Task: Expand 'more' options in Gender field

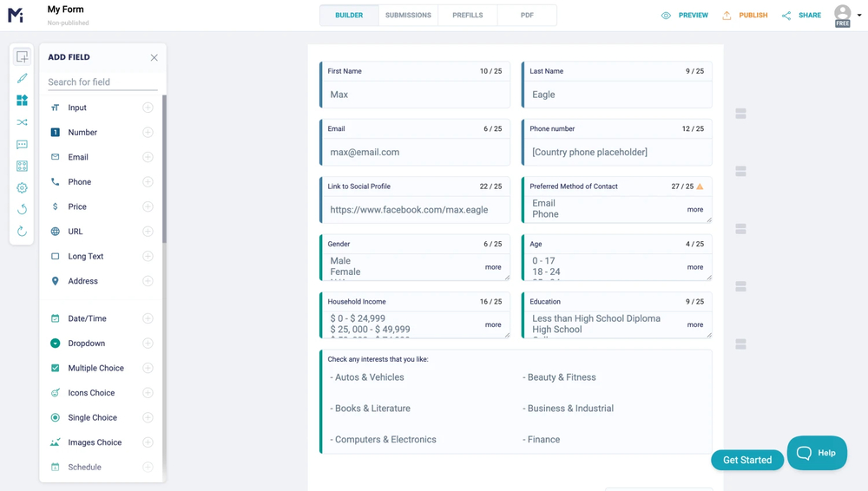Action: pos(493,267)
